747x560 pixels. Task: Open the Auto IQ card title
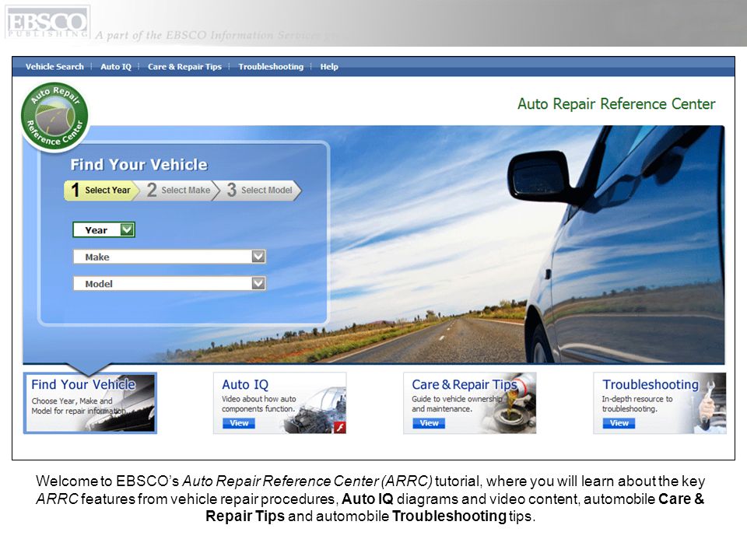[245, 384]
